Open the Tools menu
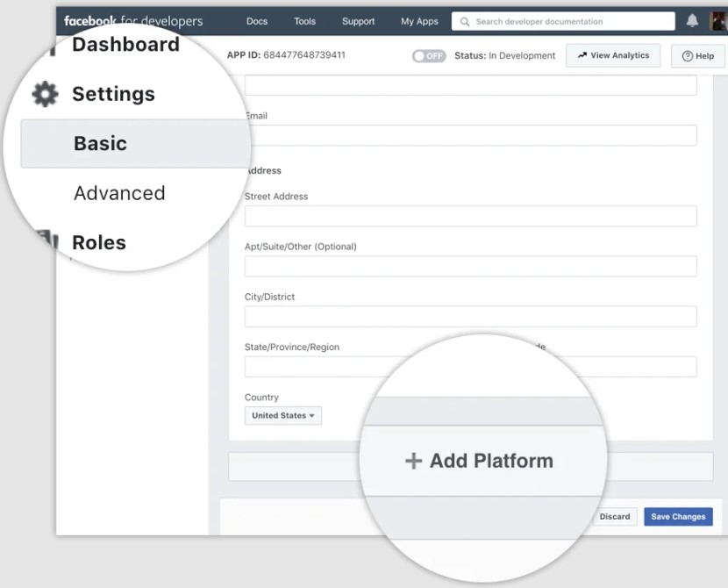This screenshot has height=588, width=728. click(304, 21)
